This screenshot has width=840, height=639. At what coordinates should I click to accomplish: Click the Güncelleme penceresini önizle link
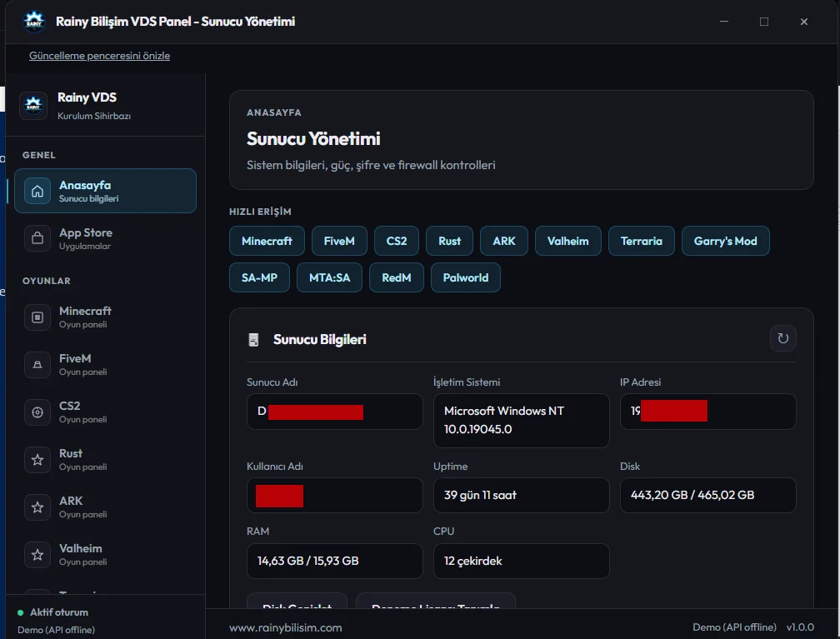point(100,56)
